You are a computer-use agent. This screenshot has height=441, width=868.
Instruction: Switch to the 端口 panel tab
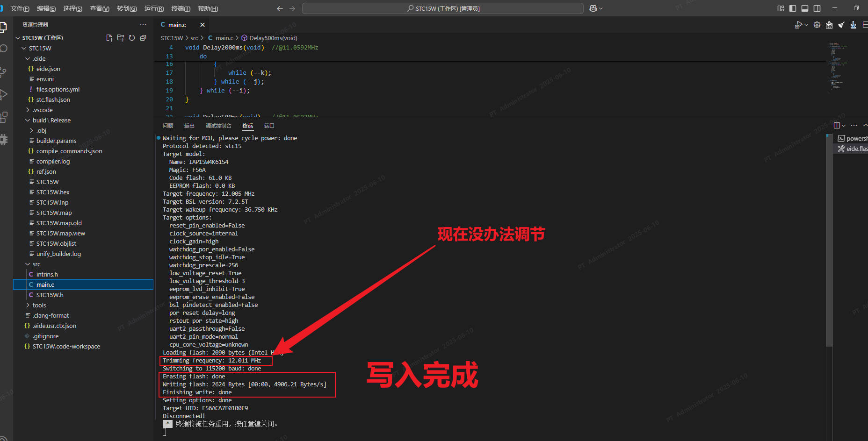click(269, 126)
